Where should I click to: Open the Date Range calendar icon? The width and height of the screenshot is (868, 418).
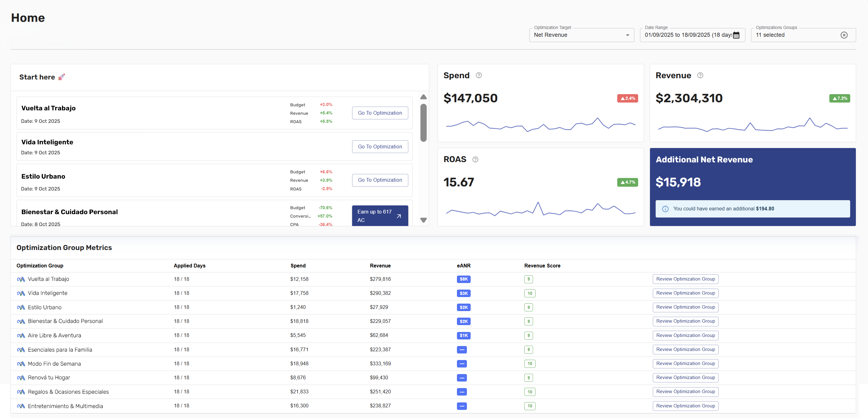[x=736, y=35]
